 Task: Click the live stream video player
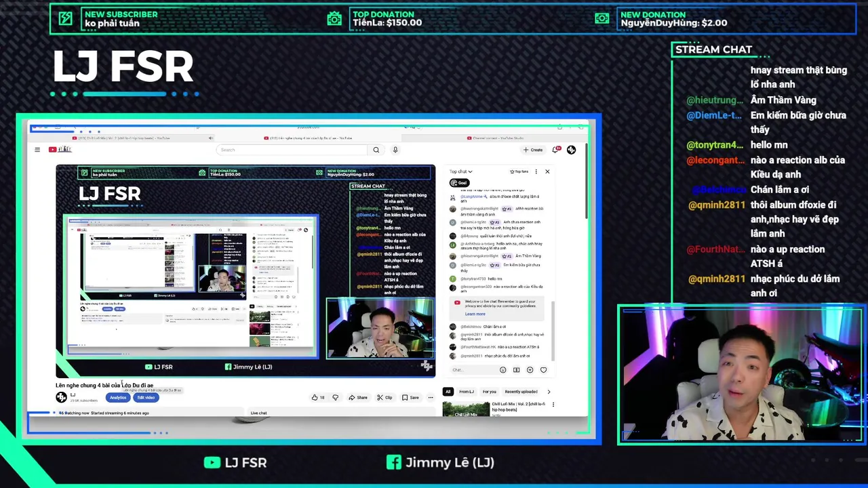(x=245, y=271)
